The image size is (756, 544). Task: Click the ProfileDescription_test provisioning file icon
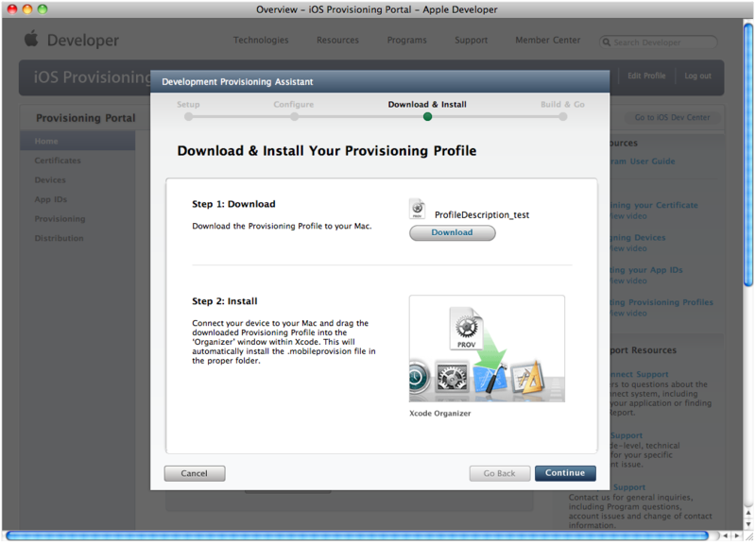coord(417,209)
